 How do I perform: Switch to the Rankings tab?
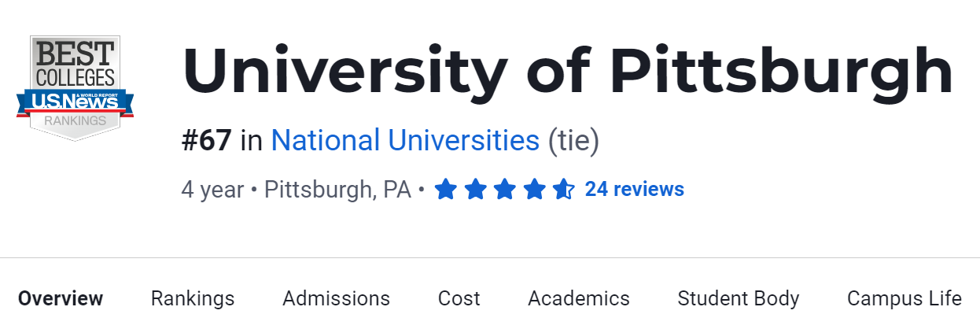(193, 299)
